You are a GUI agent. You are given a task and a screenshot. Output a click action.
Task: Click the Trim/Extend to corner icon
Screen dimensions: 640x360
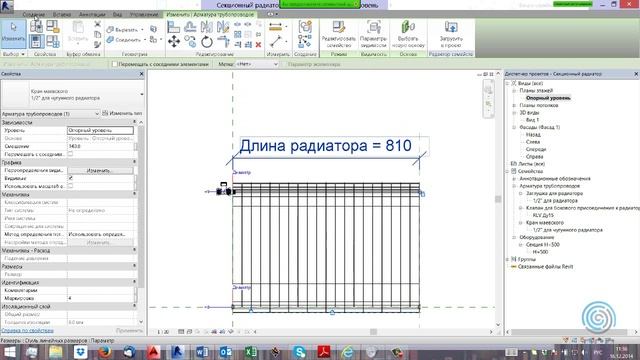pyautogui.click(x=223, y=41)
